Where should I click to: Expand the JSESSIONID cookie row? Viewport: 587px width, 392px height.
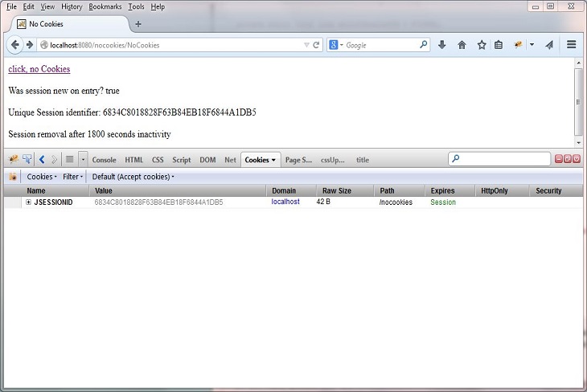[28, 202]
